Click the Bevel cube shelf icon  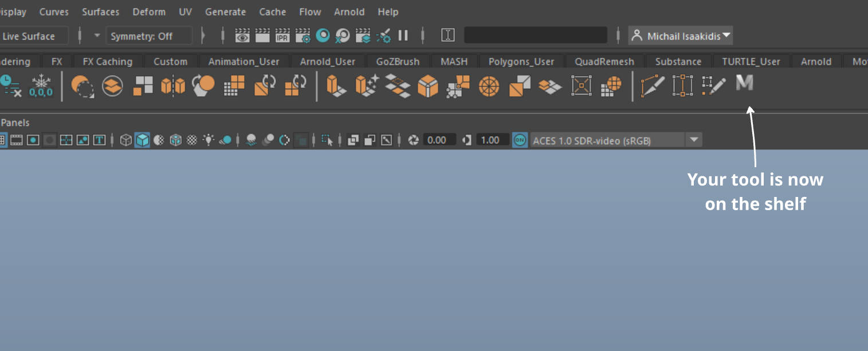pyautogui.click(x=427, y=86)
